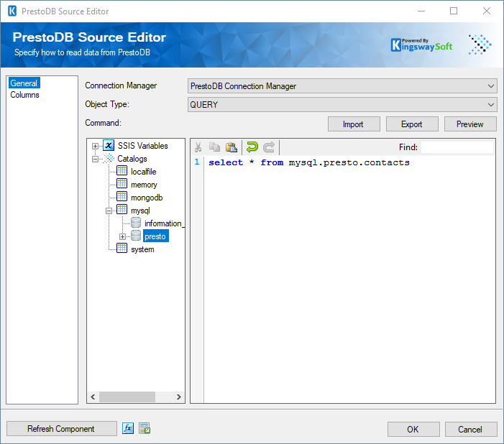Screen dimensions: 504x444
Task: Select the information_ schema tree item
Action: coord(164,223)
